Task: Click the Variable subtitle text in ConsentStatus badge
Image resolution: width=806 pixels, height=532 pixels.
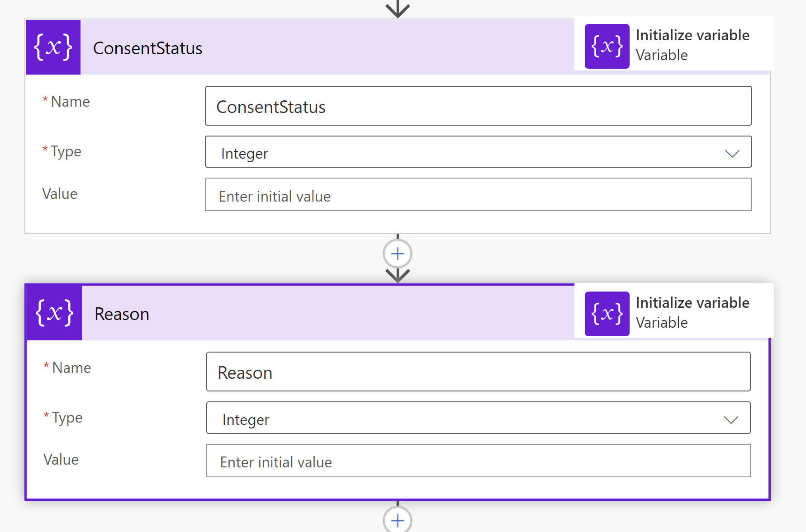Action: pyautogui.click(x=661, y=55)
